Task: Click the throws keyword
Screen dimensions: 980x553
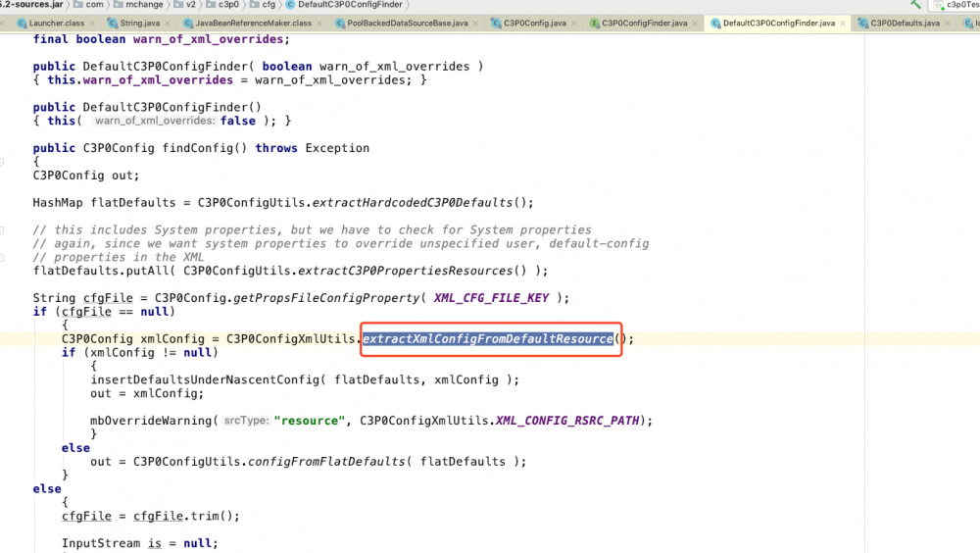Action: point(276,148)
